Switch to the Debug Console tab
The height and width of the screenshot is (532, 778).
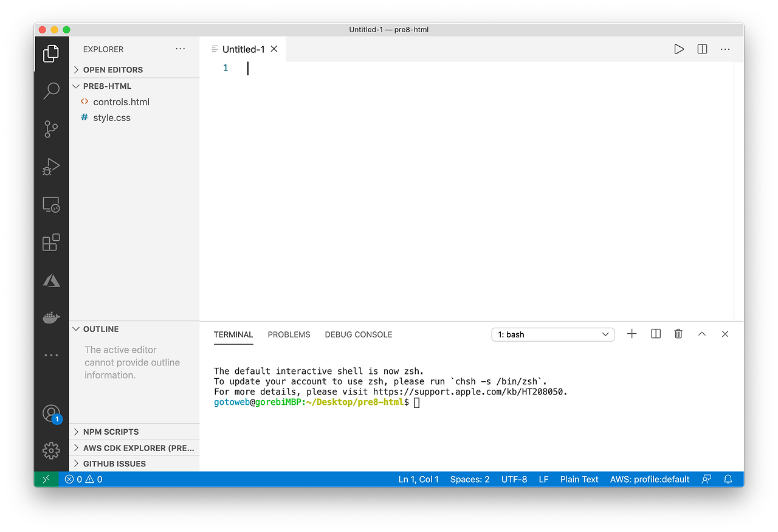[359, 334]
